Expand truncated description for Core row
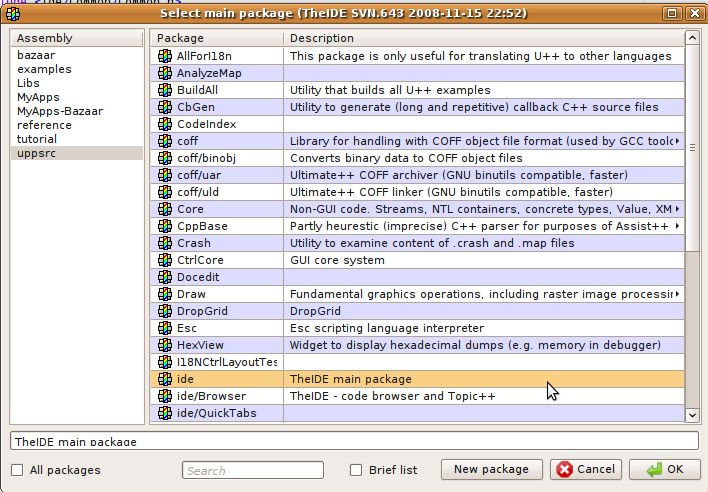The image size is (708, 492). [x=678, y=209]
